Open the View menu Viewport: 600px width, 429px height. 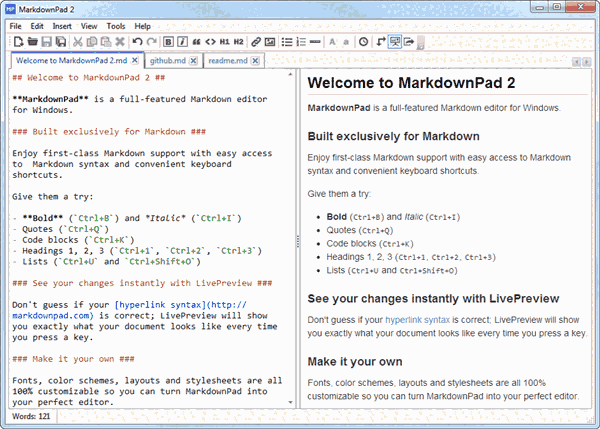point(89,26)
